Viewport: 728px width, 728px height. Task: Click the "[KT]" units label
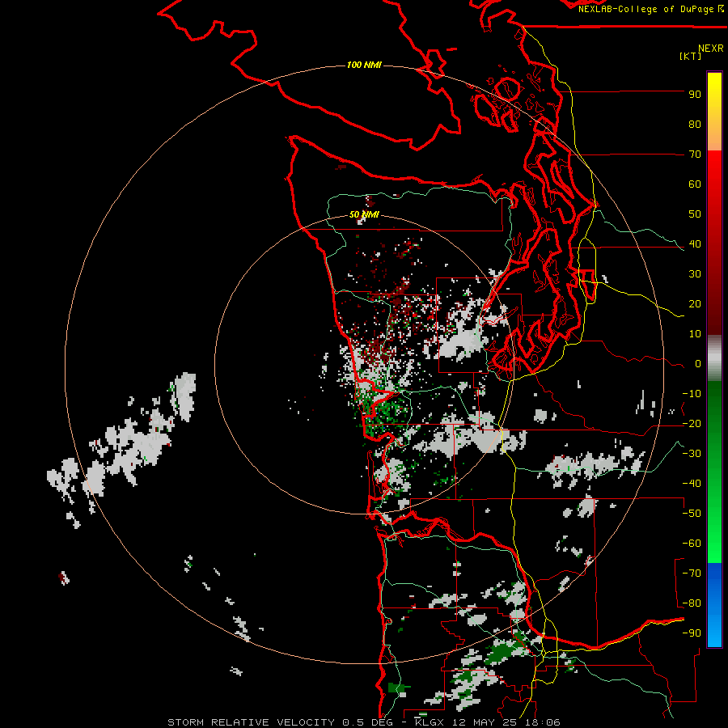(x=690, y=56)
